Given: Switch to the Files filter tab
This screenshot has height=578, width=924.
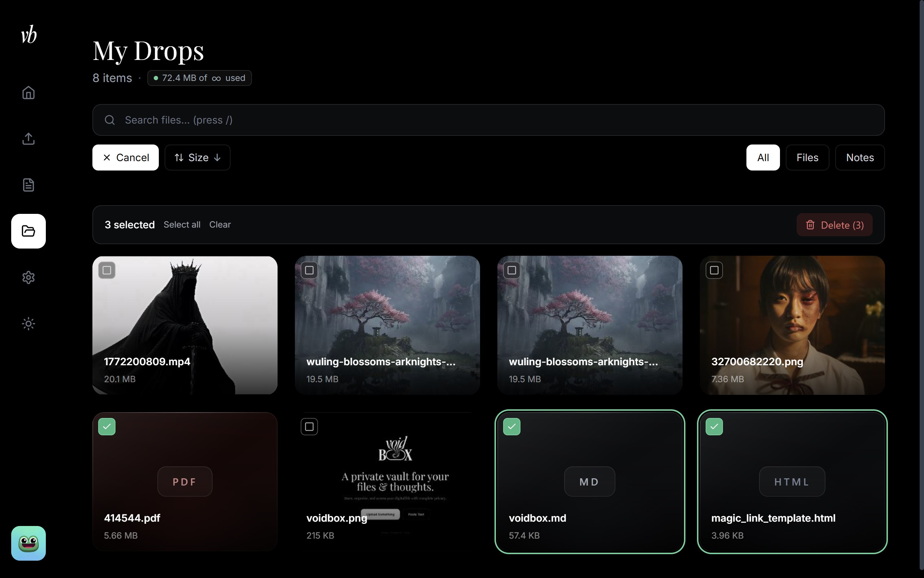Looking at the screenshot, I should click(807, 158).
